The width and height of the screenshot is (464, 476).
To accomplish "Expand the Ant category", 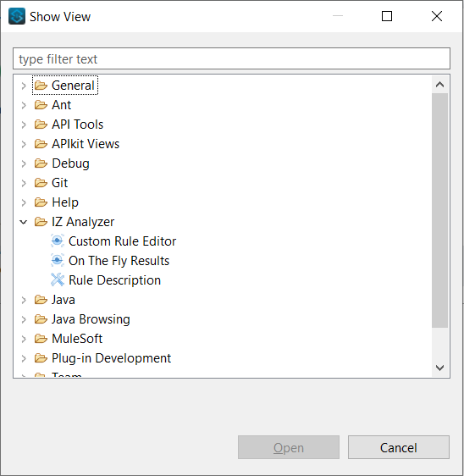I will click(24, 105).
